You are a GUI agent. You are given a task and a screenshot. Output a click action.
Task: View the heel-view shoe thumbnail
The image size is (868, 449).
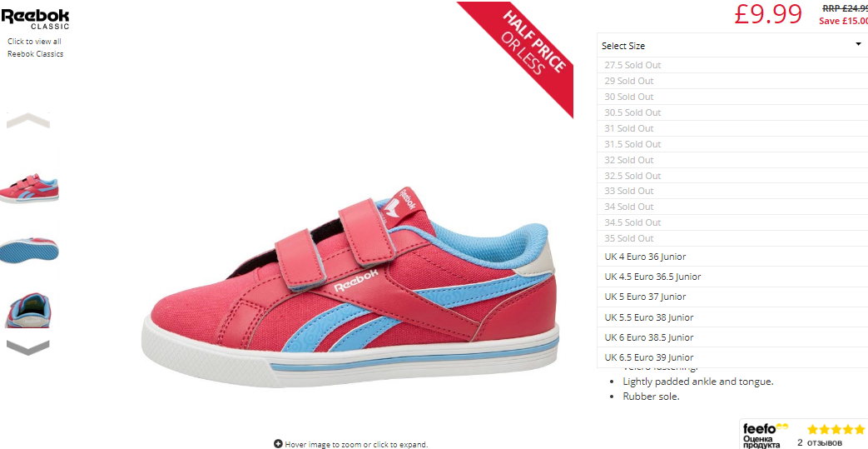28,311
